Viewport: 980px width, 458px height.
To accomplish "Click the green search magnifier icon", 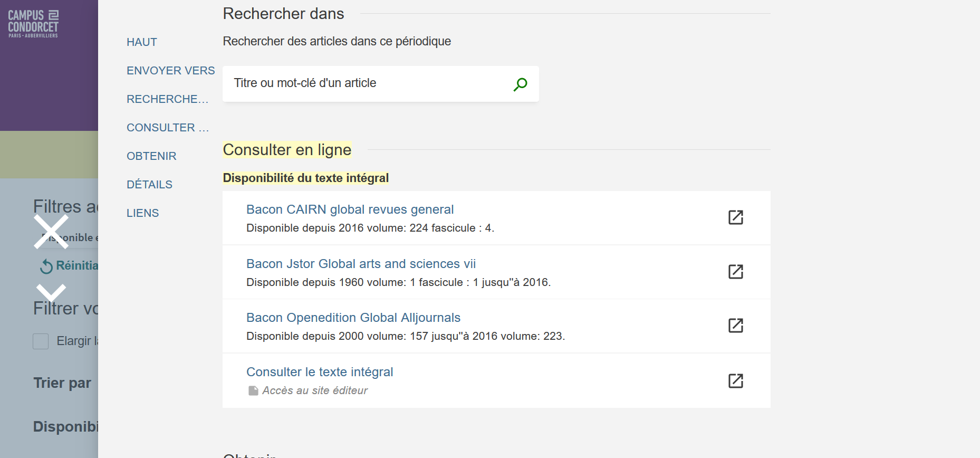I will tap(520, 84).
